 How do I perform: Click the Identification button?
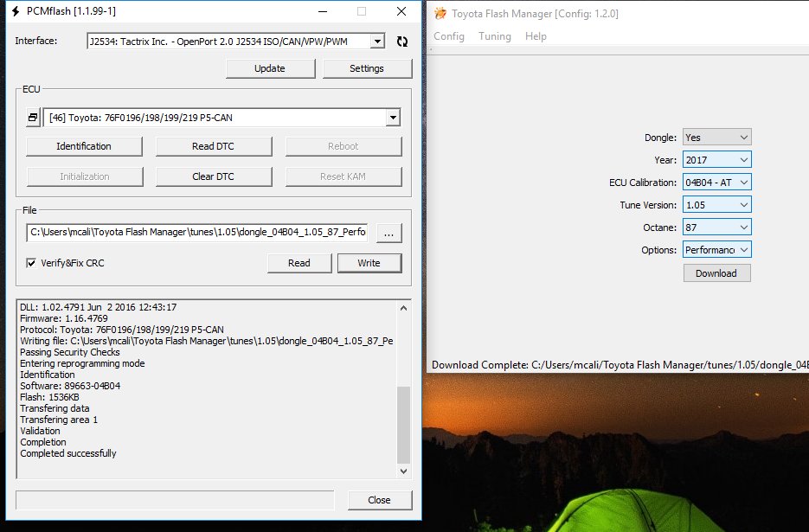coord(84,146)
